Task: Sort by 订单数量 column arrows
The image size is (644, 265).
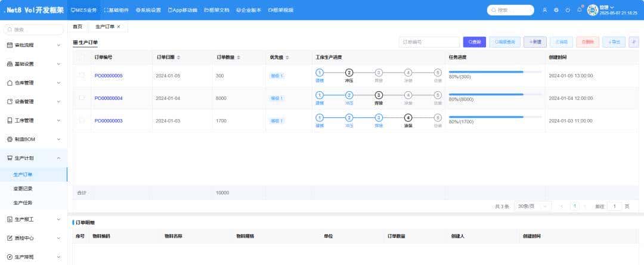Action: tap(239, 57)
